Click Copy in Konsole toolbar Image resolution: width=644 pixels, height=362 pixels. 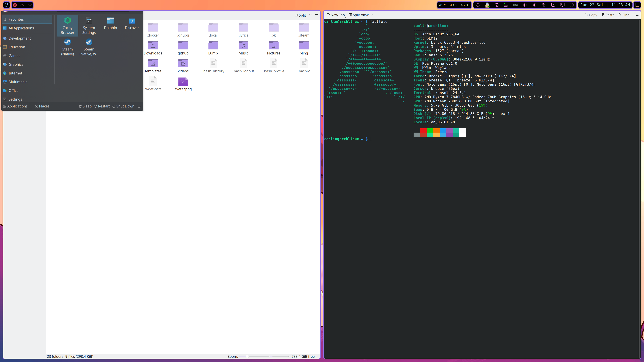pyautogui.click(x=591, y=15)
